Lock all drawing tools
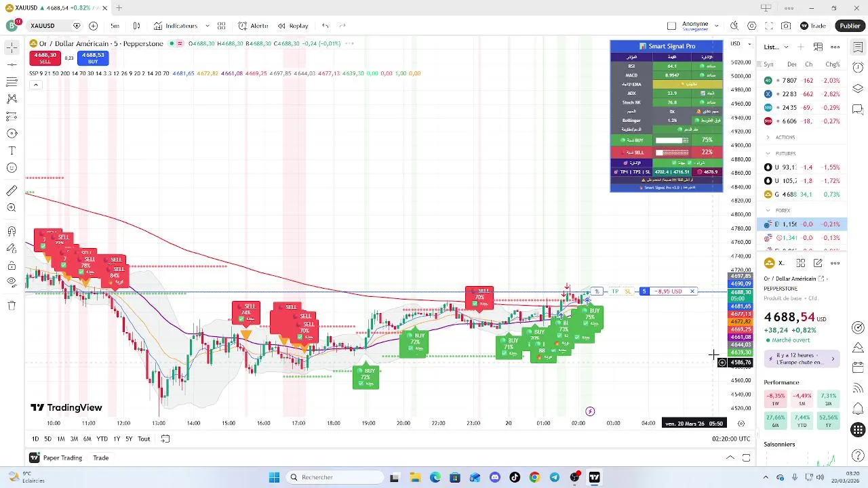The height and width of the screenshot is (488, 868). pyautogui.click(x=12, y=266)
